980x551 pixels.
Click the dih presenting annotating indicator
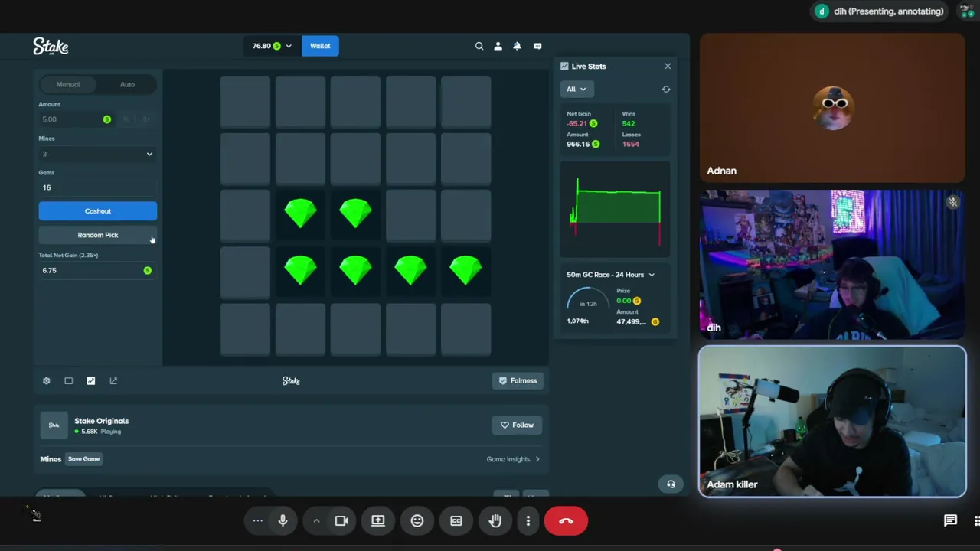pyautogui.click(x=879, y=11)
